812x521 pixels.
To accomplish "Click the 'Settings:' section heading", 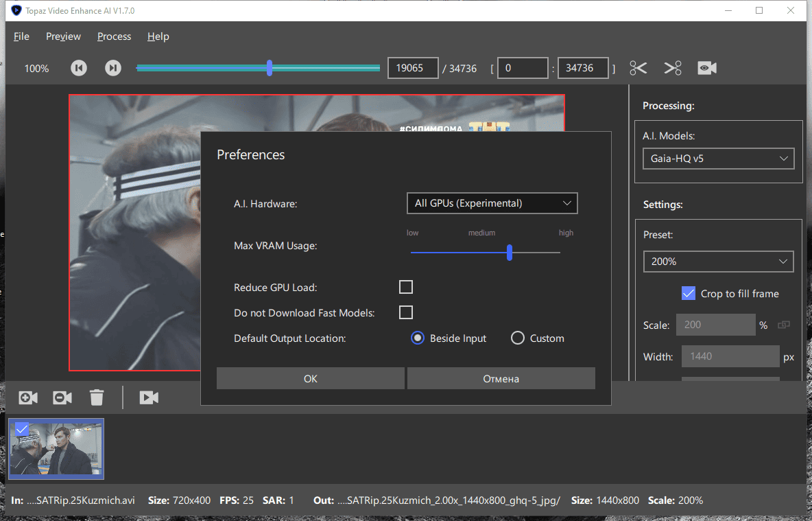I will 663,205.
